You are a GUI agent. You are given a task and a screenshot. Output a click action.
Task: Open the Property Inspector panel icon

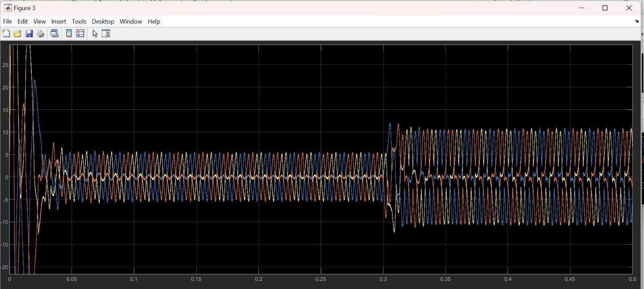[106, 34]
